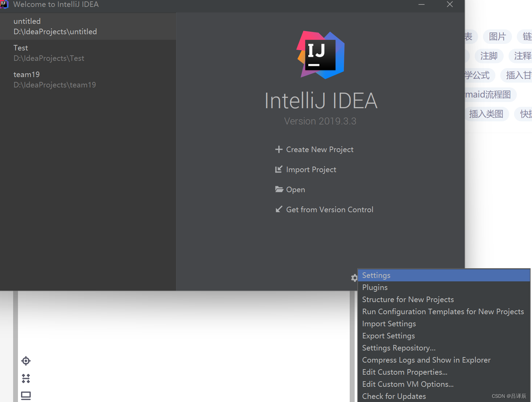Viewport: 532px width, 402px height.
Task: Choose Edit Custom VM Options...
Action: pos(444,384)
